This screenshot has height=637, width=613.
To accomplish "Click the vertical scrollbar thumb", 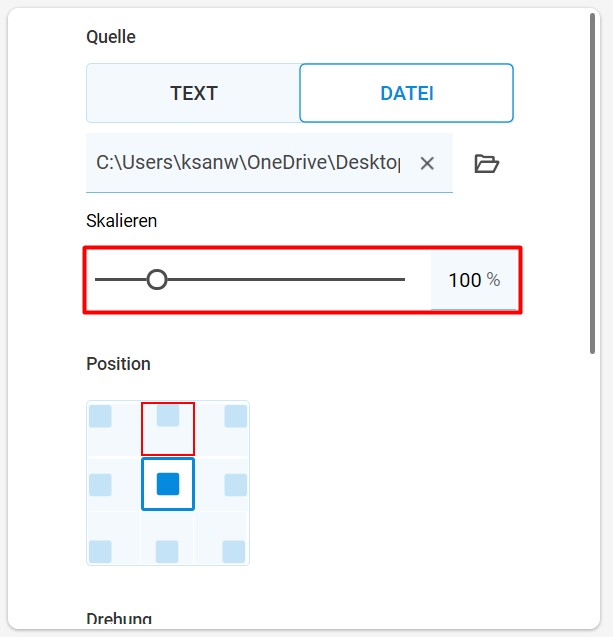I will coord(592,184).
